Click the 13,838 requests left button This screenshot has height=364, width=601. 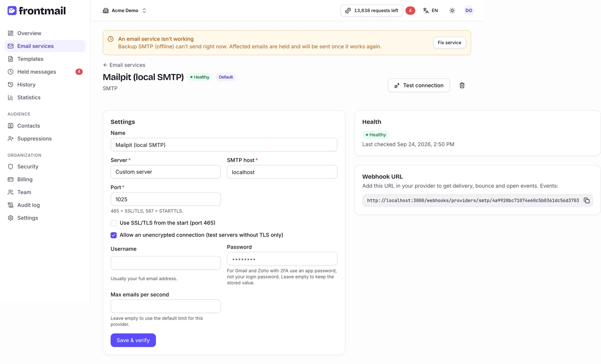(371, 11)
